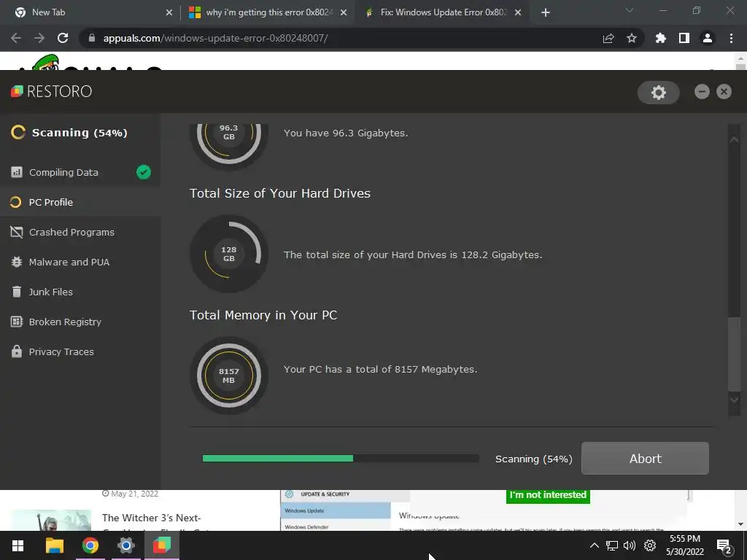The height and width of the screenshot is (560, 747).
Task: Share this page from address bar
Action: click(608, 38)
